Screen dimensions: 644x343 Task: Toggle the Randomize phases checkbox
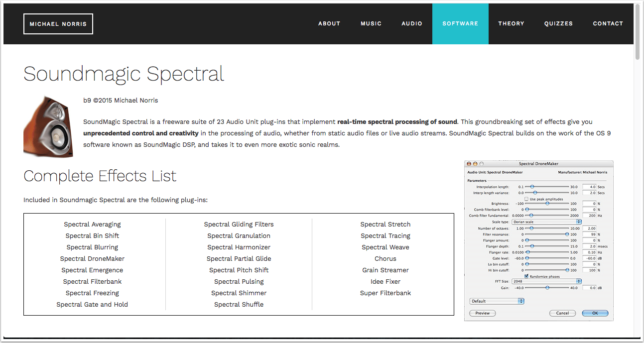[x=526, y=276]
